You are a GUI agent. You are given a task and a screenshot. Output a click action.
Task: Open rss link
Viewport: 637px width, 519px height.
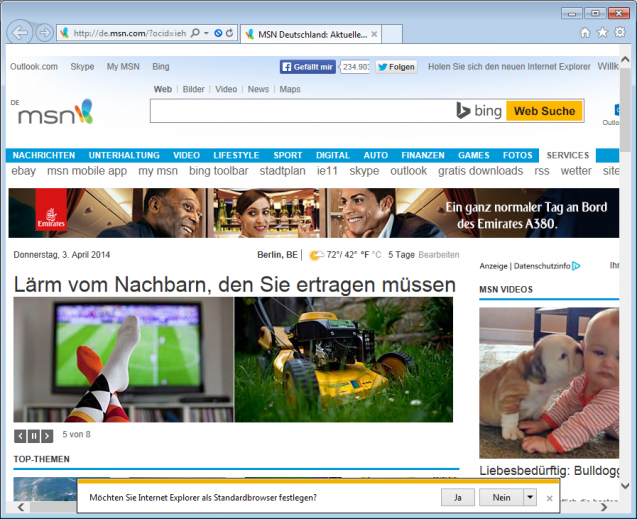click(542, 171)
